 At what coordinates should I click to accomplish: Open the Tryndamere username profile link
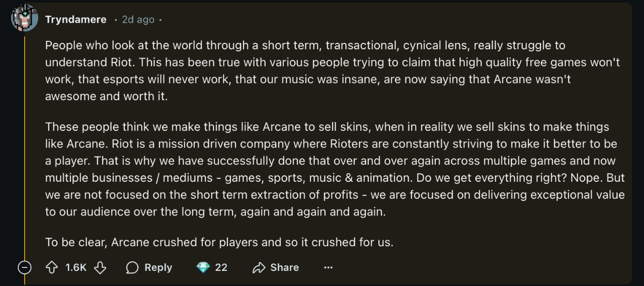pyautogui.click(x=75, y=20)
